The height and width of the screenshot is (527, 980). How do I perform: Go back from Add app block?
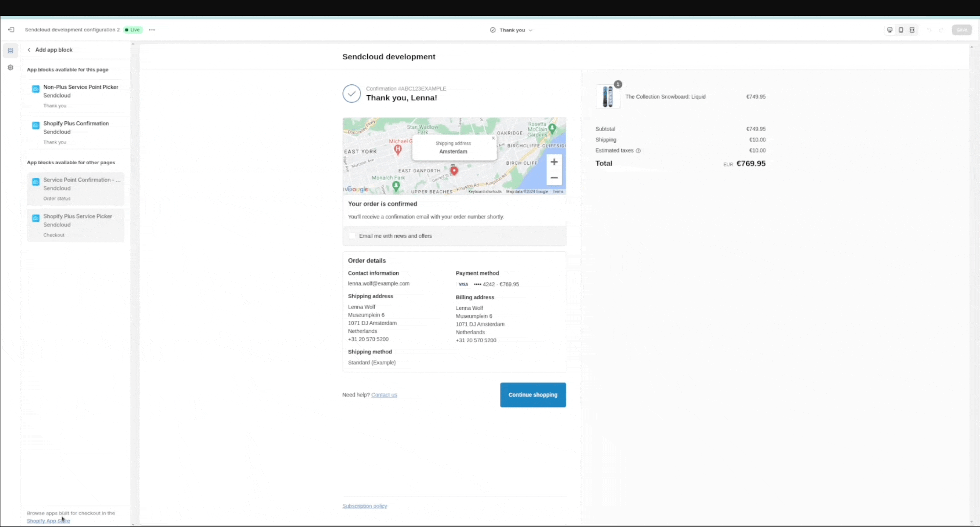click(29, 50)
